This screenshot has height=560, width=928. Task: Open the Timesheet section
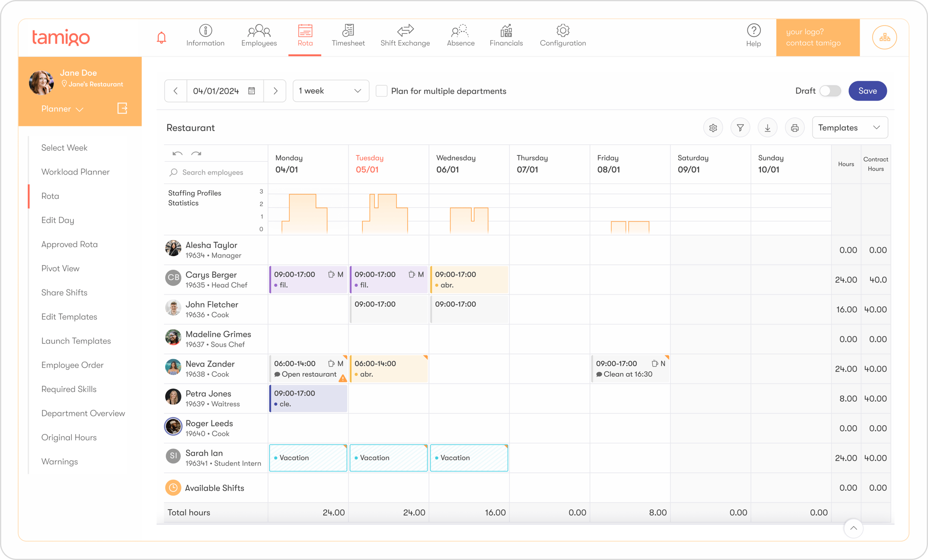[348, 36]
